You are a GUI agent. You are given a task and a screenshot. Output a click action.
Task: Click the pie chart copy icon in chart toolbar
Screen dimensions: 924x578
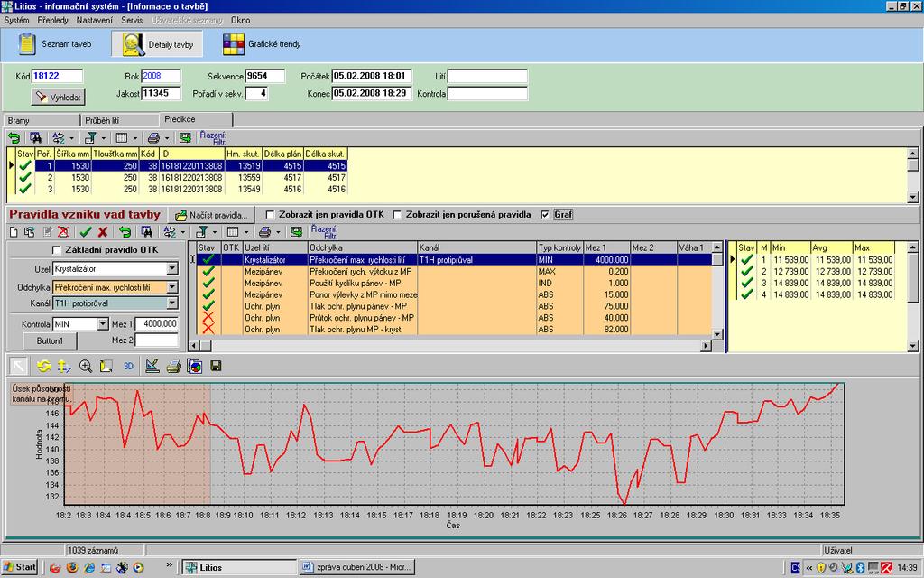[195, 367]
